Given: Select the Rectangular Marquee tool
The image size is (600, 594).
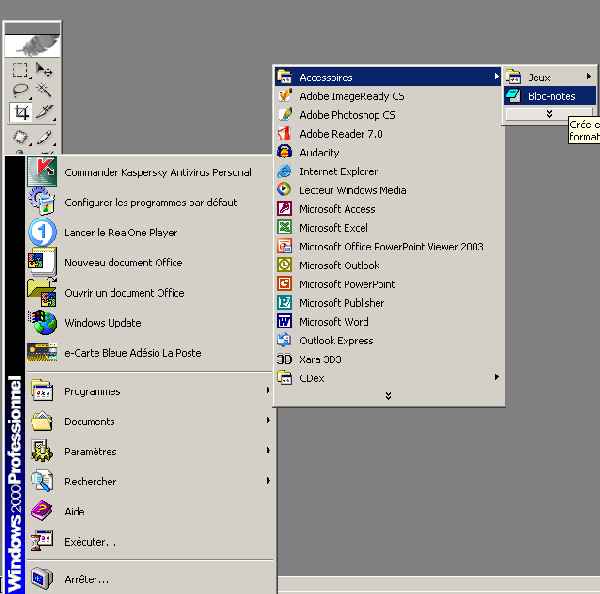Looking at the screenshot, I should (20, 70).
